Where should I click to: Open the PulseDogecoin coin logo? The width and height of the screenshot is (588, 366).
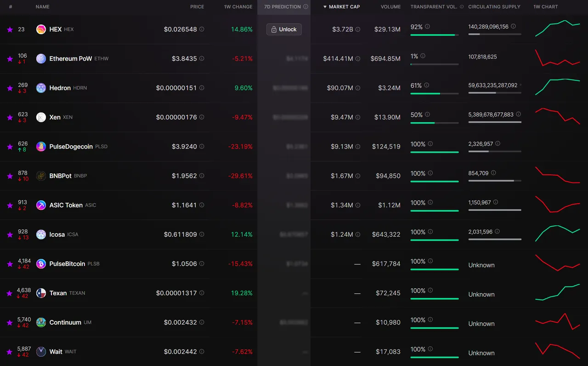(x=41, y=147)
